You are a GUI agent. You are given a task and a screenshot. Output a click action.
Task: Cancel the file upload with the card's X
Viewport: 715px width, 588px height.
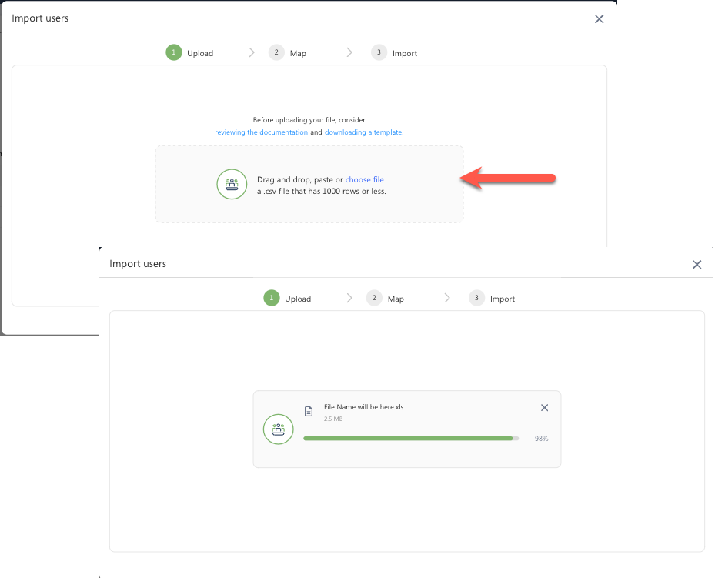544,408
